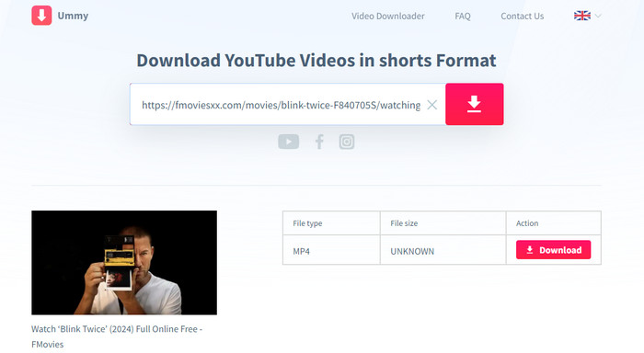Go to Contact Us page
The image size is (644, 353).
point(522,16)
